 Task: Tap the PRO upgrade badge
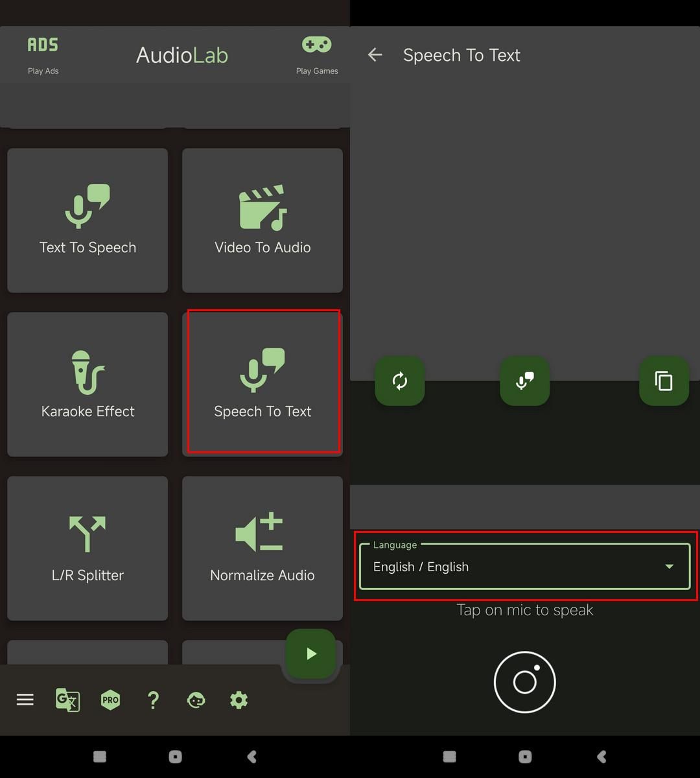[x=110, y=700]
